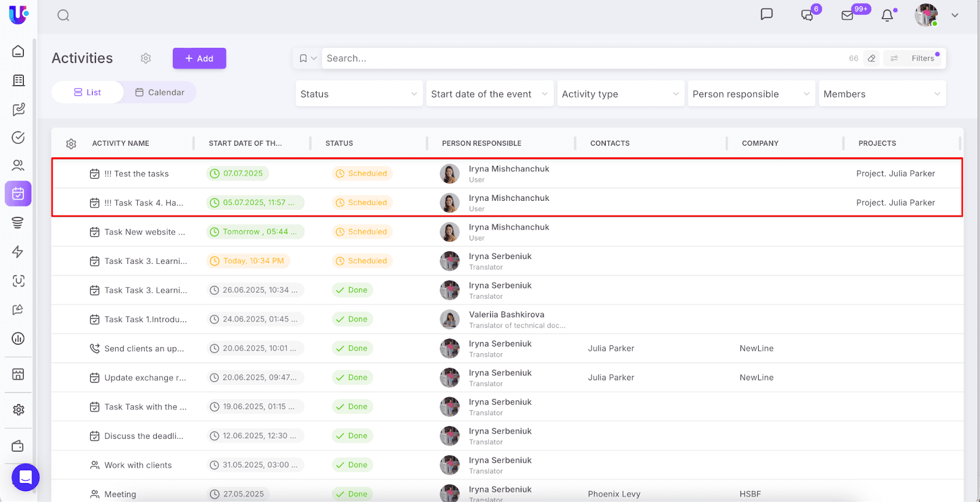
Task: Open the 'Project. Julia Parker' link in first row
Action: coord(895,174)
